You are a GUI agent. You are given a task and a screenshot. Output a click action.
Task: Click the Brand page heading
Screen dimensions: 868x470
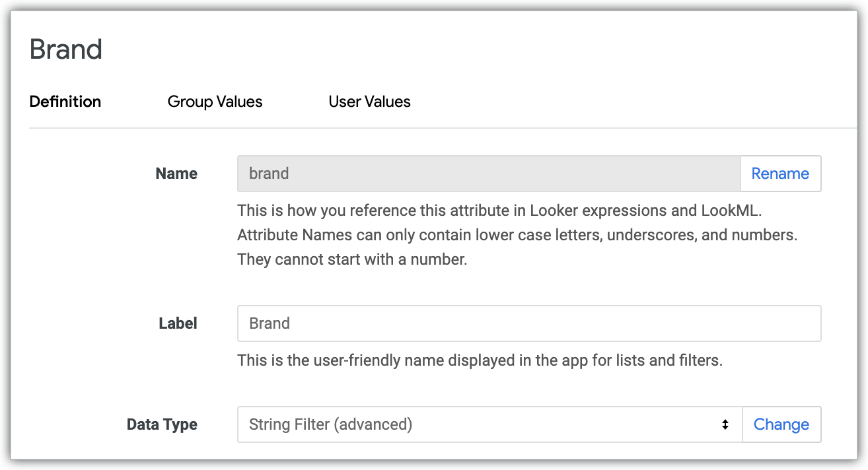coord(66,50)
